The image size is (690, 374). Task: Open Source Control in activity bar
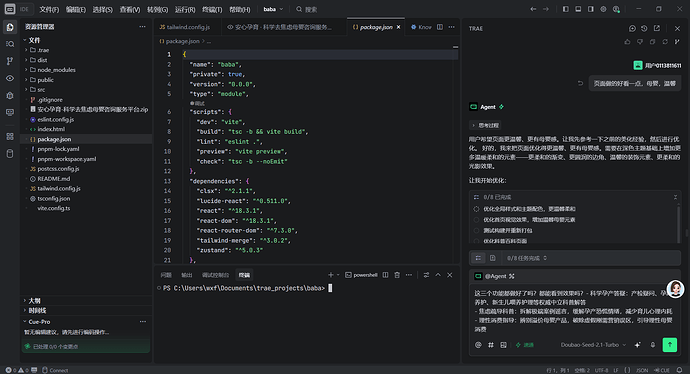tap(10, 61)
